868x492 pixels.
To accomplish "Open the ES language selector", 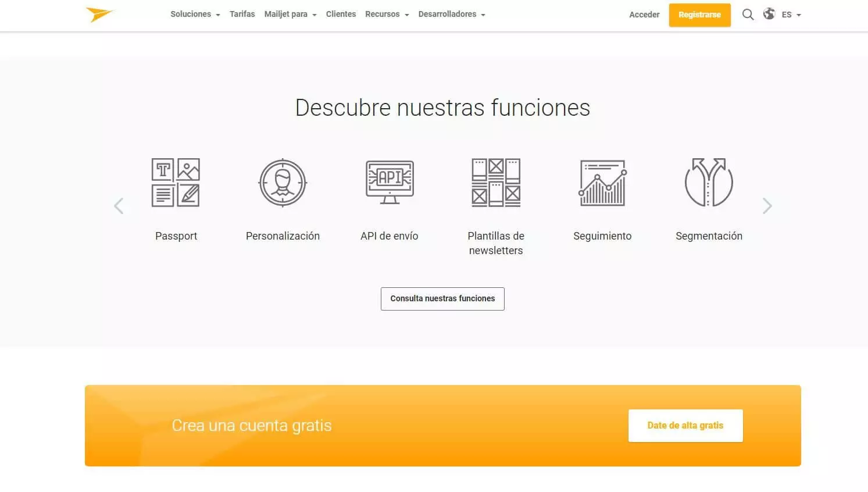I will pos(791,15).
